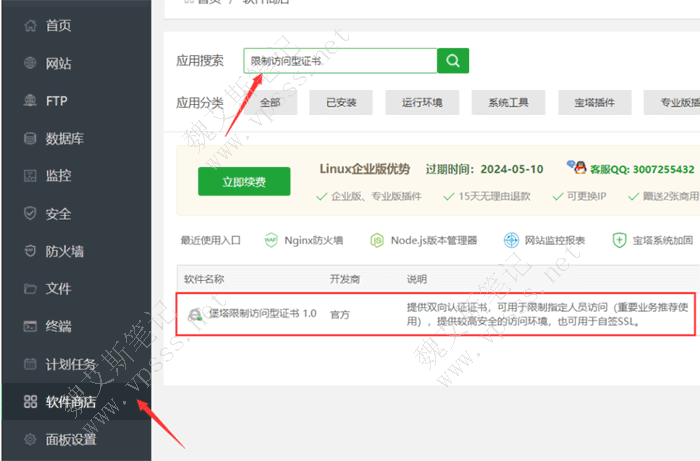Open the 面板设置 menu item
This screenshot has height=461, width=700.
point(76,440)
